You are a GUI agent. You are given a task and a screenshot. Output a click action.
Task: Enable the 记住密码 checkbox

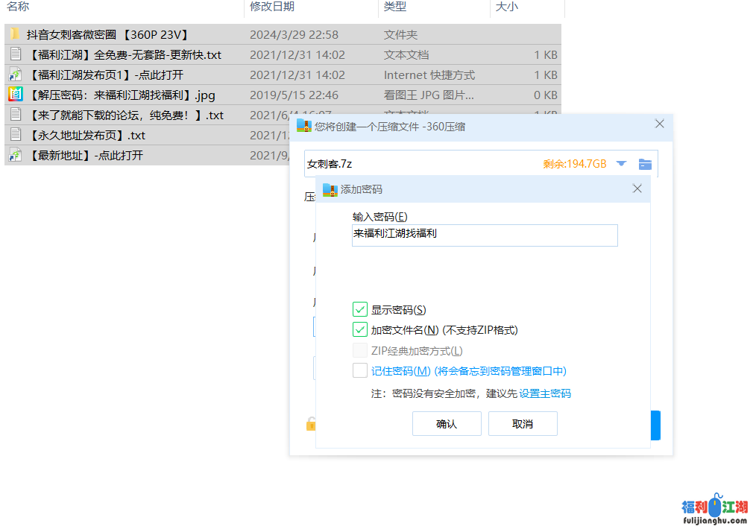coord(360,371)
